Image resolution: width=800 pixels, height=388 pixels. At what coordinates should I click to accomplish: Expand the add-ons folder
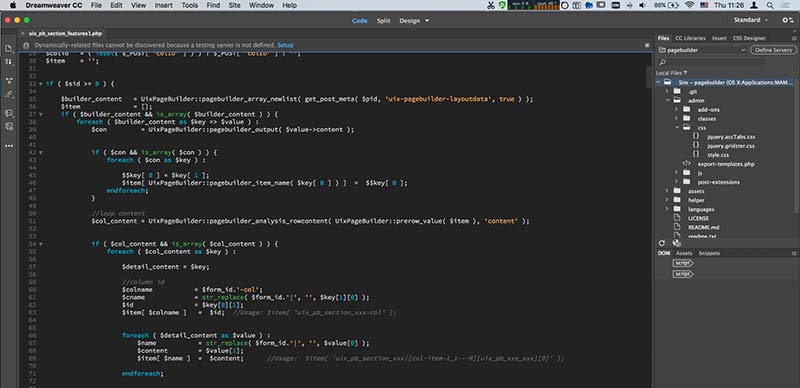pos(676,109)
